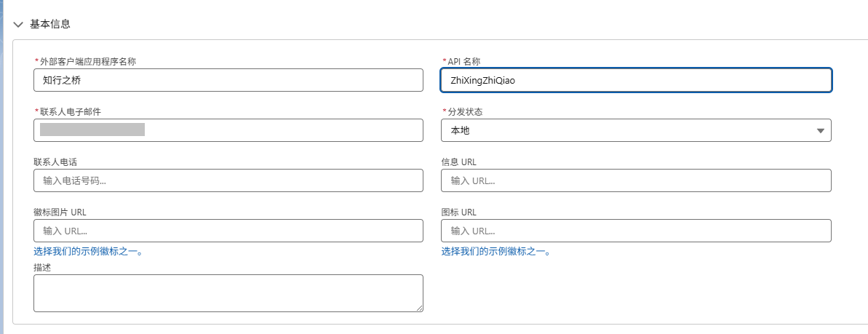Collapse the 基本信息 section chevron

click(x=18, y=24)
